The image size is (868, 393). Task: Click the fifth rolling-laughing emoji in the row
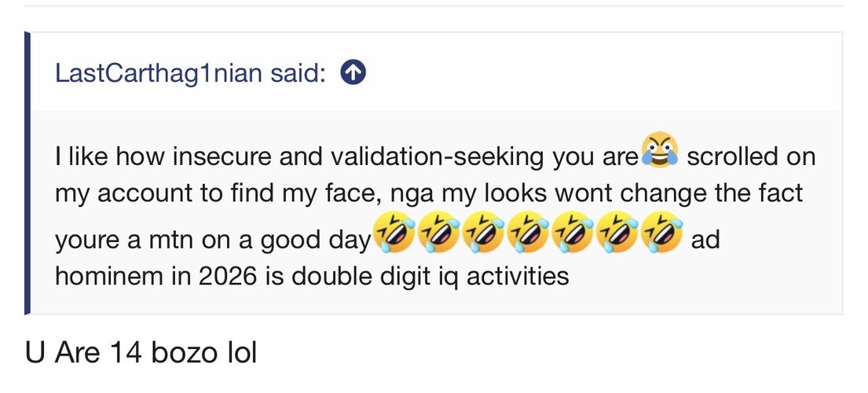pos(573,233)
